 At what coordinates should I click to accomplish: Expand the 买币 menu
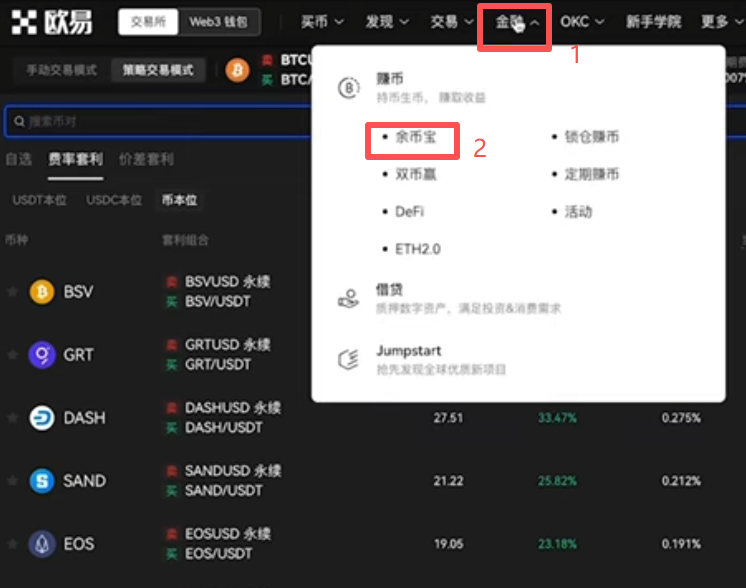[322, 21]
